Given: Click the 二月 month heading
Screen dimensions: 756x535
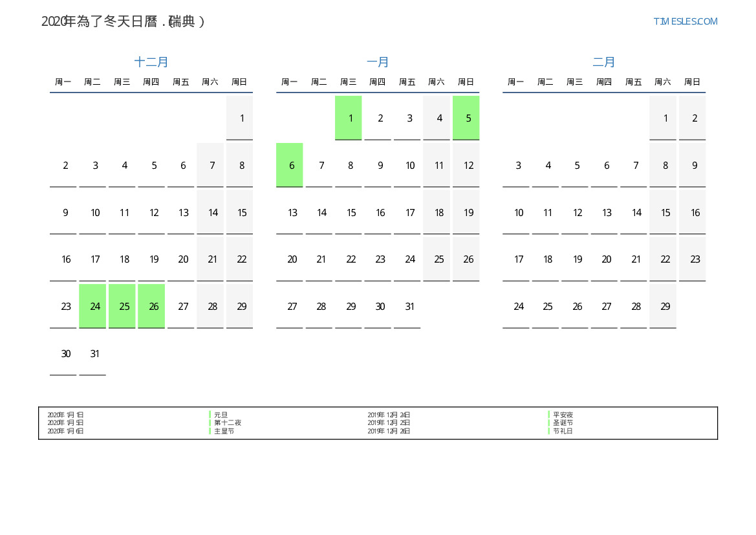Looking at the screenshot, I should click(x=604, y=62).
